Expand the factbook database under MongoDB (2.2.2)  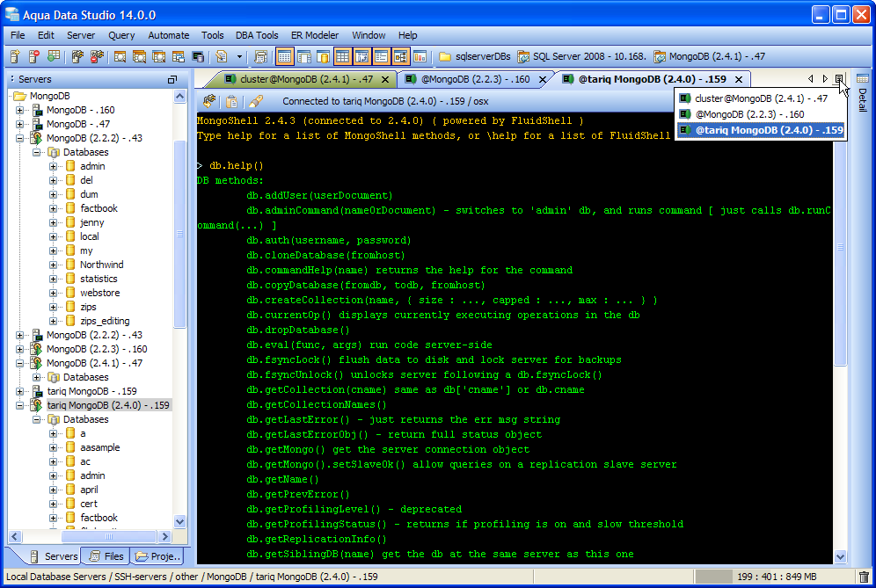pyautogui.click(x=53, y=208)
